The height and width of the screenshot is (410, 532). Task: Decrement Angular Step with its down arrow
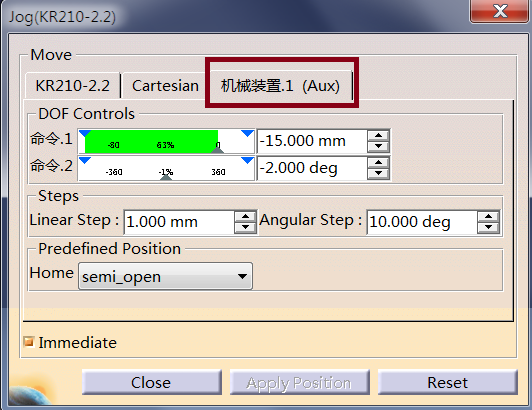[x=488, y=227]
